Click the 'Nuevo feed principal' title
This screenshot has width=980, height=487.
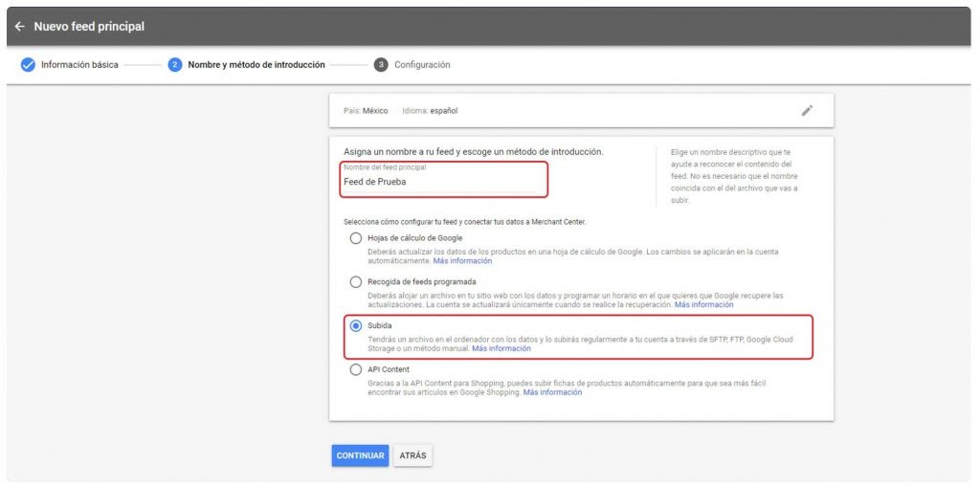89,27
